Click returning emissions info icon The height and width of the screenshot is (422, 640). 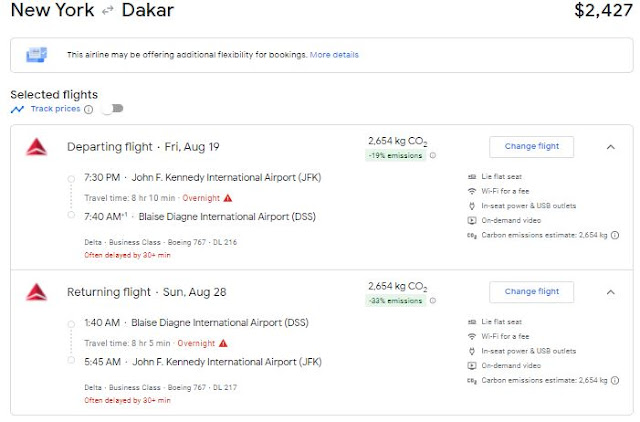(x=433, y=300)
